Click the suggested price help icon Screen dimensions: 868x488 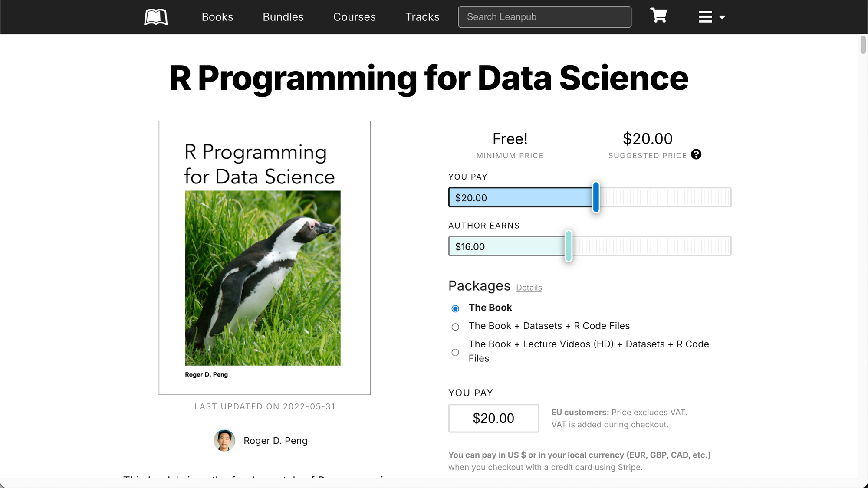pos(696,154)
